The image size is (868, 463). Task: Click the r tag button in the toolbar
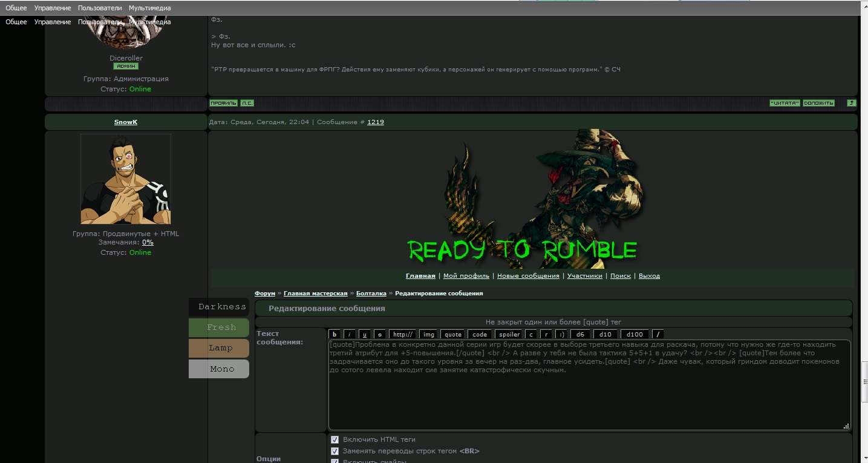546,334
